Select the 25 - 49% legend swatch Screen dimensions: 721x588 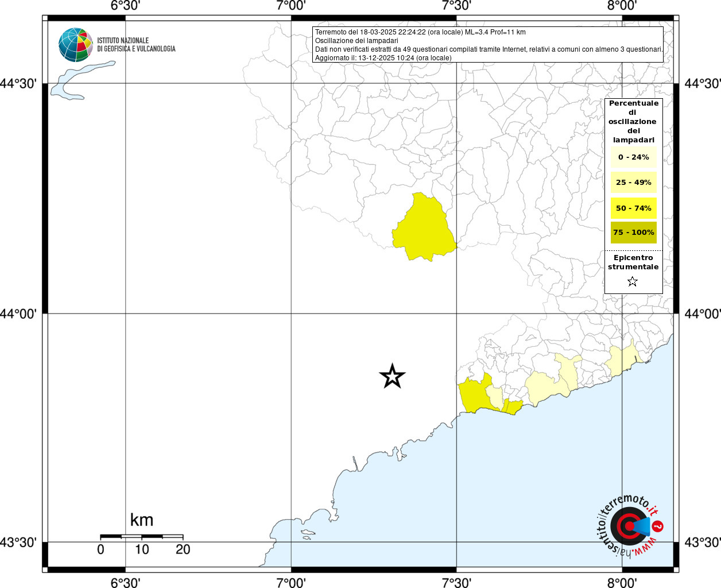[634, 183]
